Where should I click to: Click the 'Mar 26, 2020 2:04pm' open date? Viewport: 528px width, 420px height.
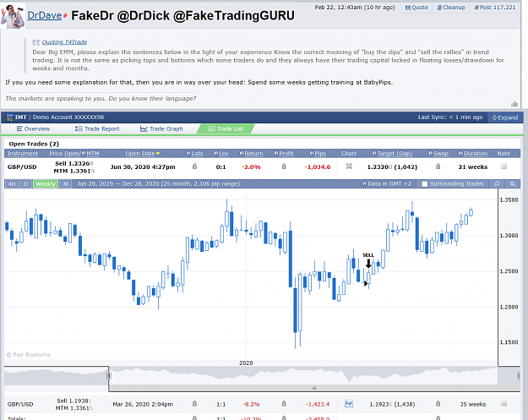(x=143, y=404)
